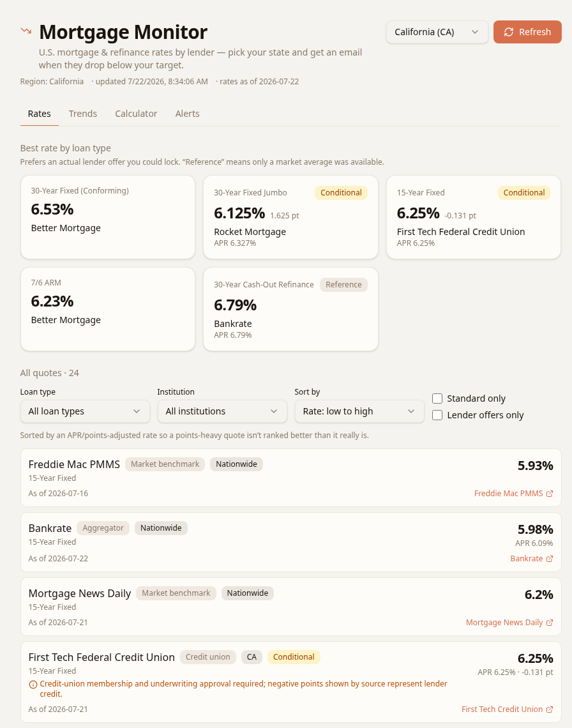Screen dimensions: 572x728
Task: Click the Reference badge on Cash-Out Refinance card
Action: [343, 285]
